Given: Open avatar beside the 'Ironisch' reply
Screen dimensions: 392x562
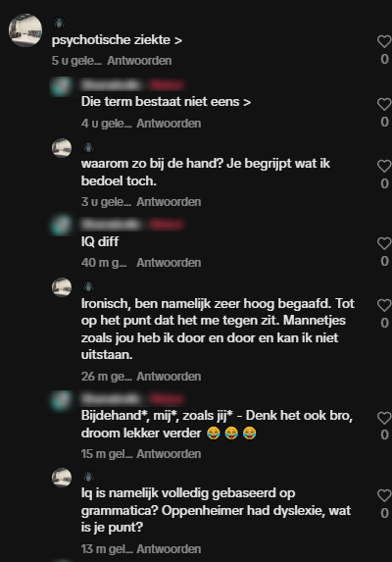Looking at the screenshot, I should point(62,287).
